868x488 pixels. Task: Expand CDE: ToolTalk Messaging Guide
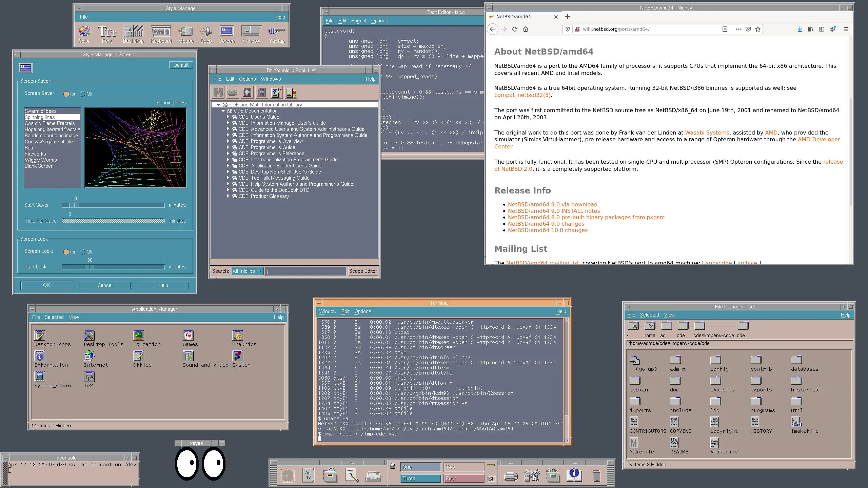pos(228,178)
